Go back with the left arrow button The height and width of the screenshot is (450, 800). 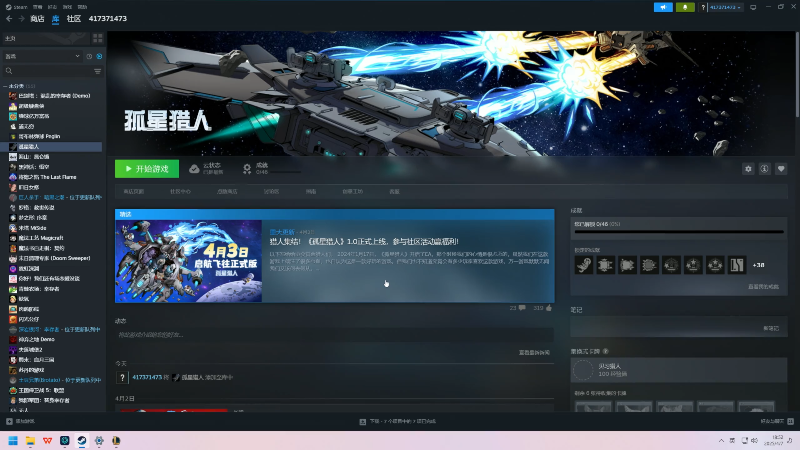(9, 18)
